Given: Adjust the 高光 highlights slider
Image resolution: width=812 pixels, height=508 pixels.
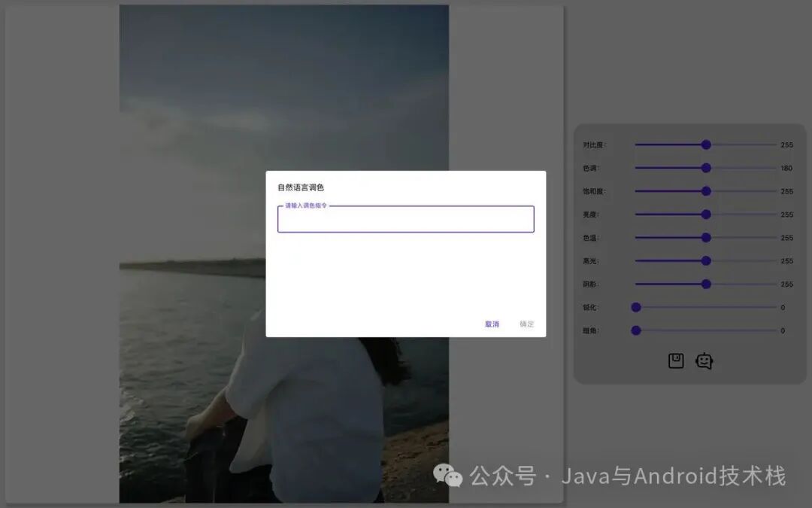Looking at the screenshot, I should (x=706, y=260).
